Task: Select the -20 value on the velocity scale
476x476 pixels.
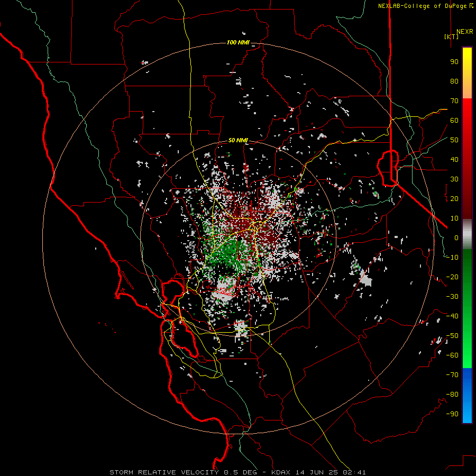Action: coord(452,277)
